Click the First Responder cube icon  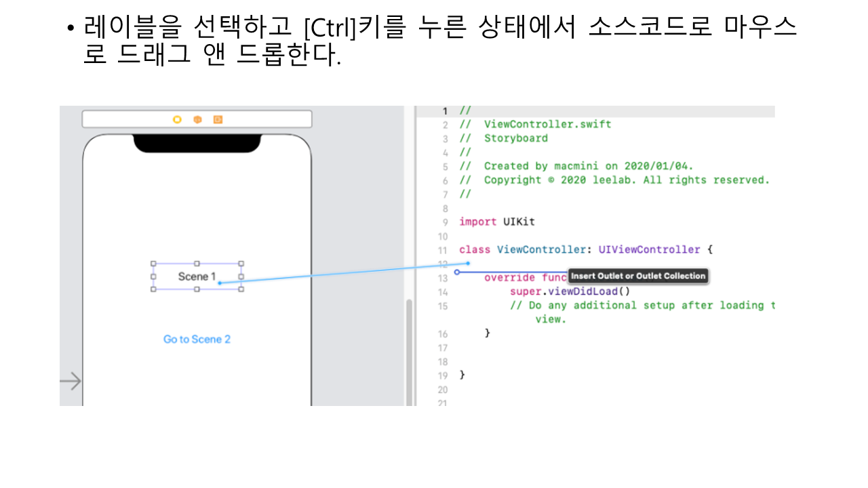[x=197, y=119]
